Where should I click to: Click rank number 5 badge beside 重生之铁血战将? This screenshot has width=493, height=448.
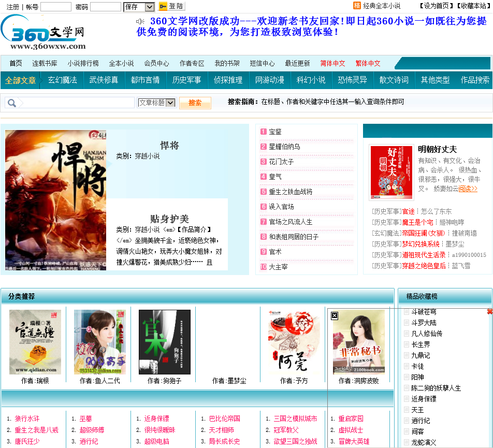264,192
